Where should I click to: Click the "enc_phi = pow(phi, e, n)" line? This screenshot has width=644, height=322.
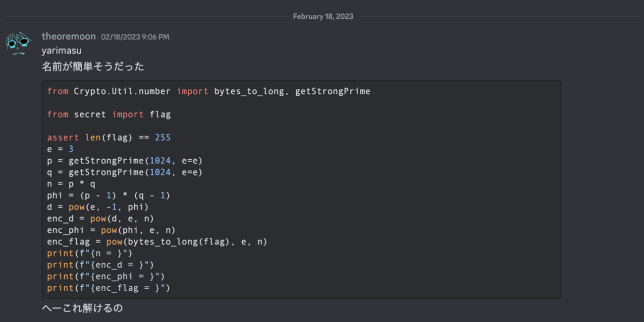pyautogui.click(x=111, y=230)
